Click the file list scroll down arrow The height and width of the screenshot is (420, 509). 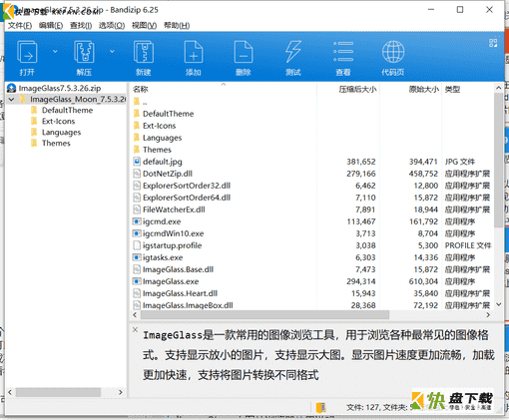(498, 304)
